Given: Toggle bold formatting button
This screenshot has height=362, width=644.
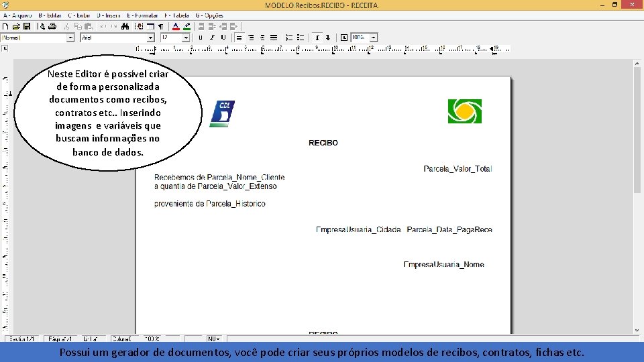Looking at the screenshot, I should tap(201, 38).
